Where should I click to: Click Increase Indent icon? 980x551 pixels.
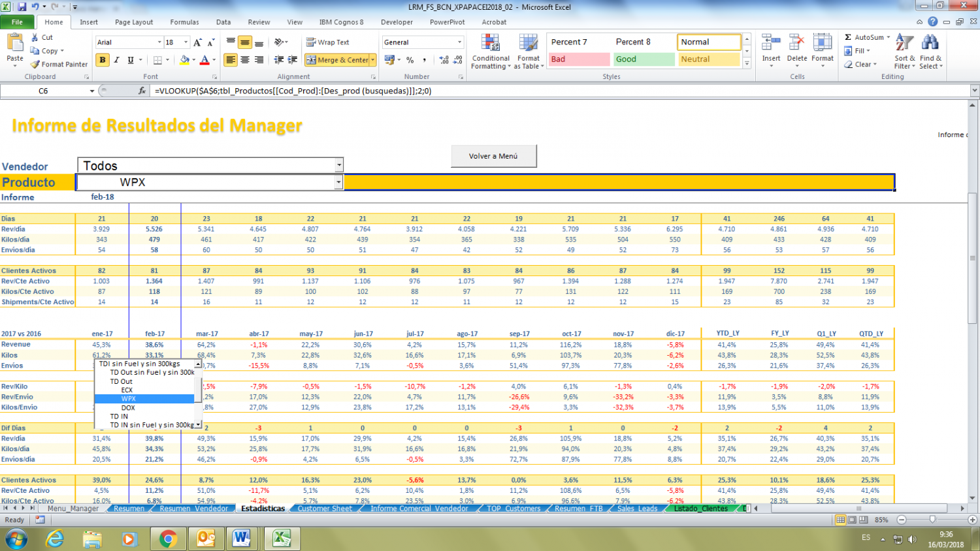click(293, 60)
